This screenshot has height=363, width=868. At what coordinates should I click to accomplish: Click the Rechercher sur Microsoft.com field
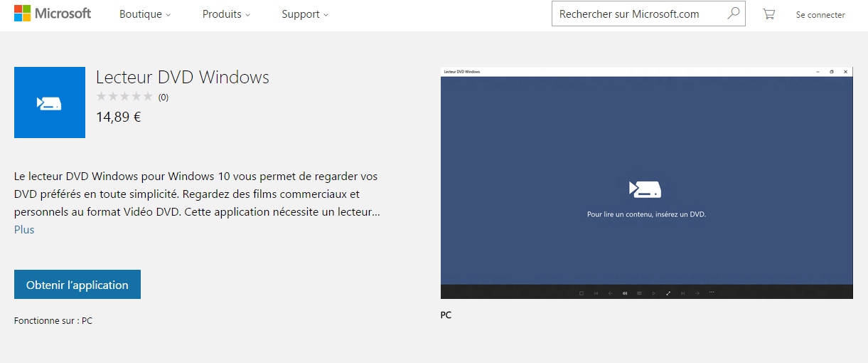(x=648, y=14)
